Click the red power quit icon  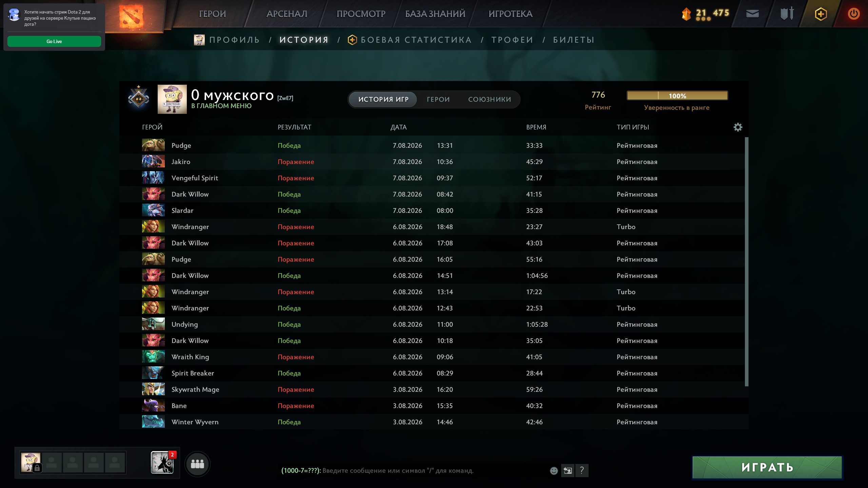[853, 14]
